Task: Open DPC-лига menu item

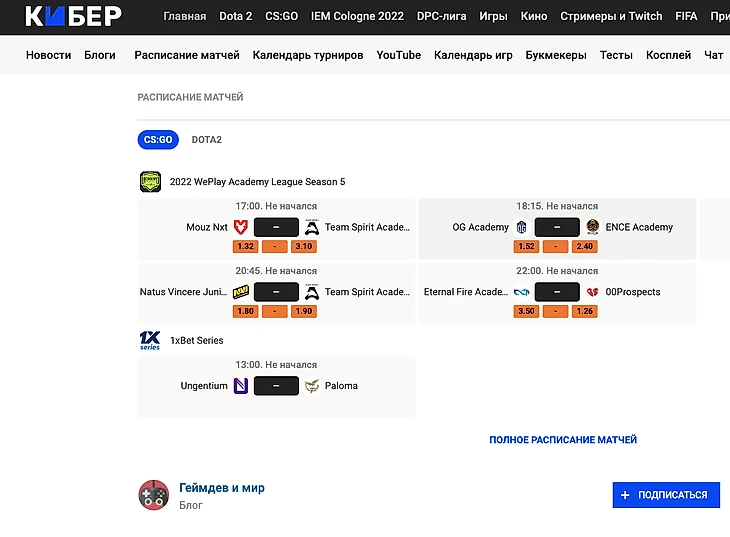Action: pyautogui.click(x=441, y=16)
